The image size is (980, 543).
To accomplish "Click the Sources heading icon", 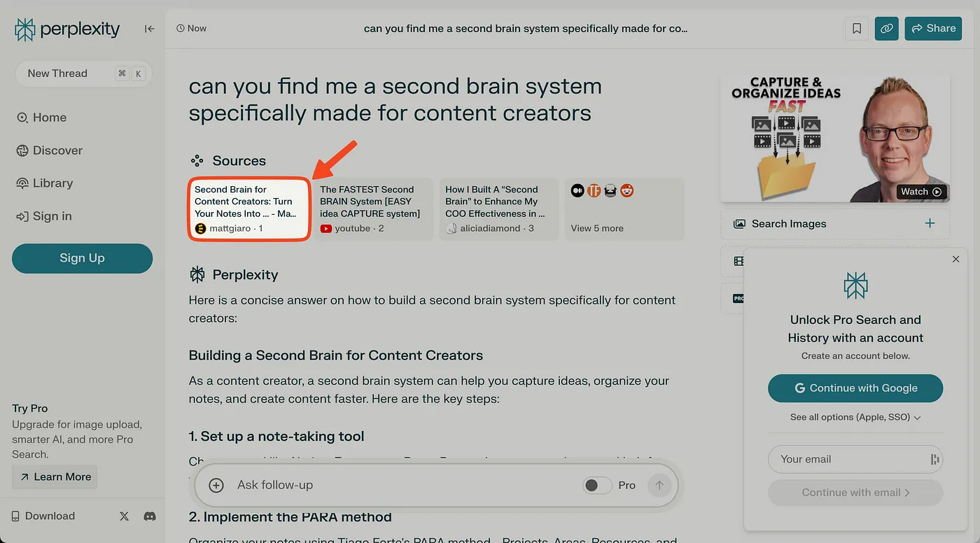I will click(x=197, y=161).
